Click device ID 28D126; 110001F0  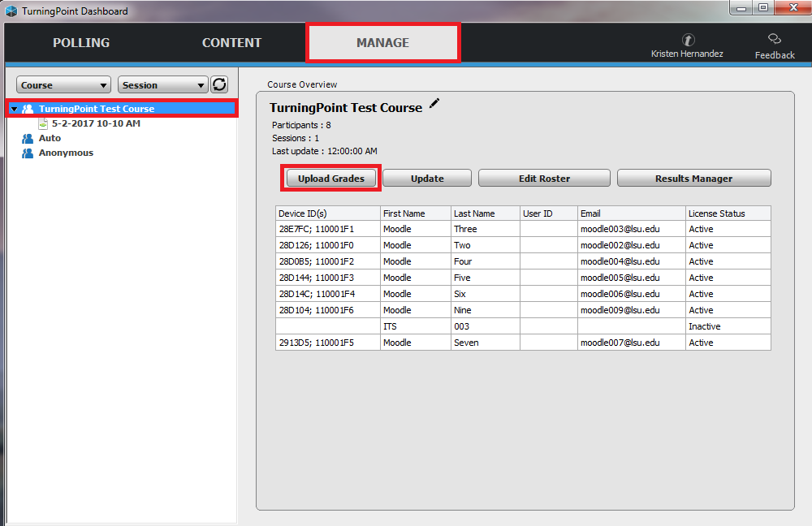[328, 245]
